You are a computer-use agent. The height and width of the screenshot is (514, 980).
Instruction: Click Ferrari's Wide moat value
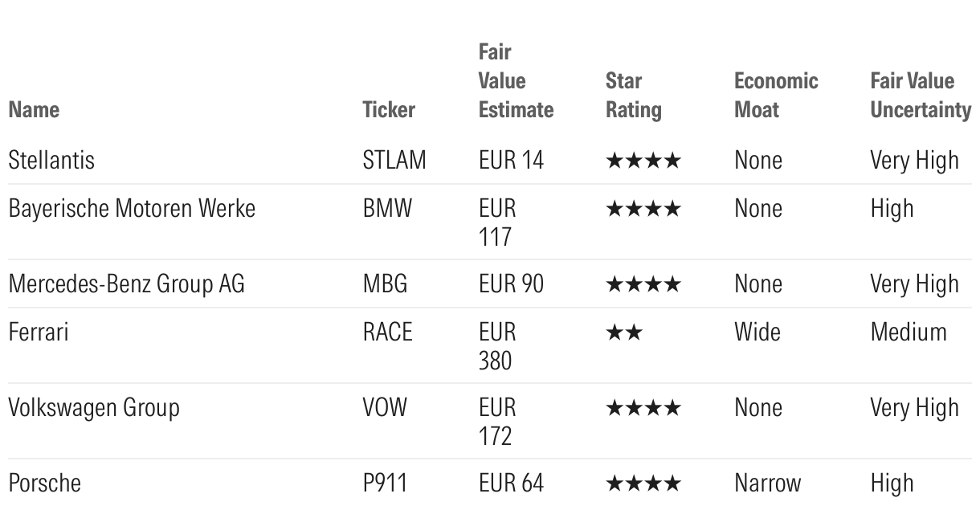pos(757,332)
